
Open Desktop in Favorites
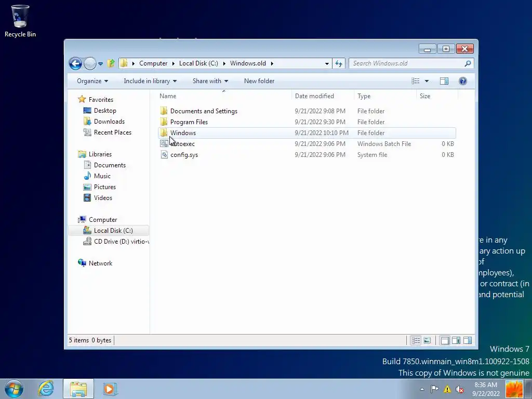click(x=100, y=111)
